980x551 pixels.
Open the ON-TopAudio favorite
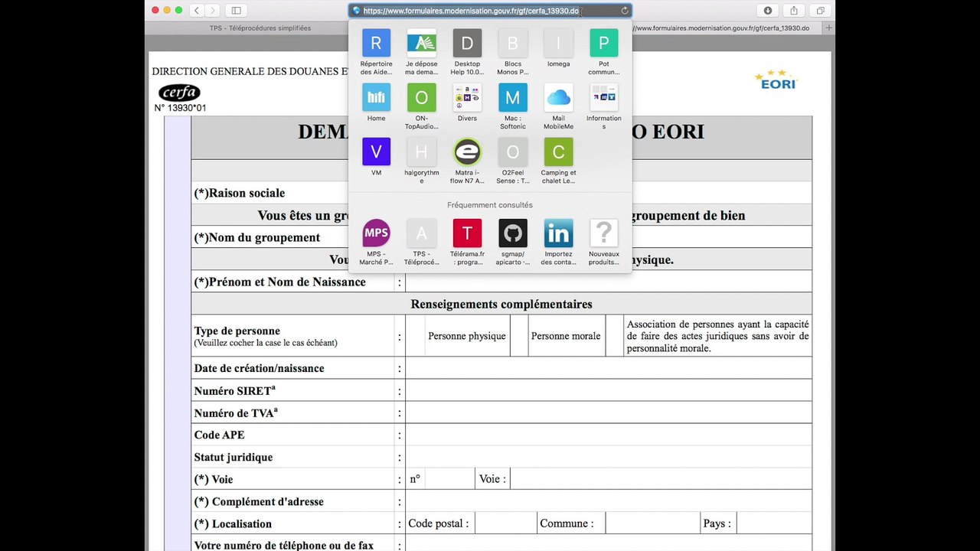pos(421,106)
